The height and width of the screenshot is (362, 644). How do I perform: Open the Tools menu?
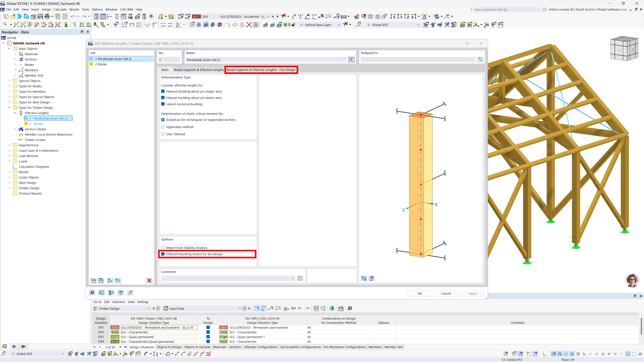point(85,9)
